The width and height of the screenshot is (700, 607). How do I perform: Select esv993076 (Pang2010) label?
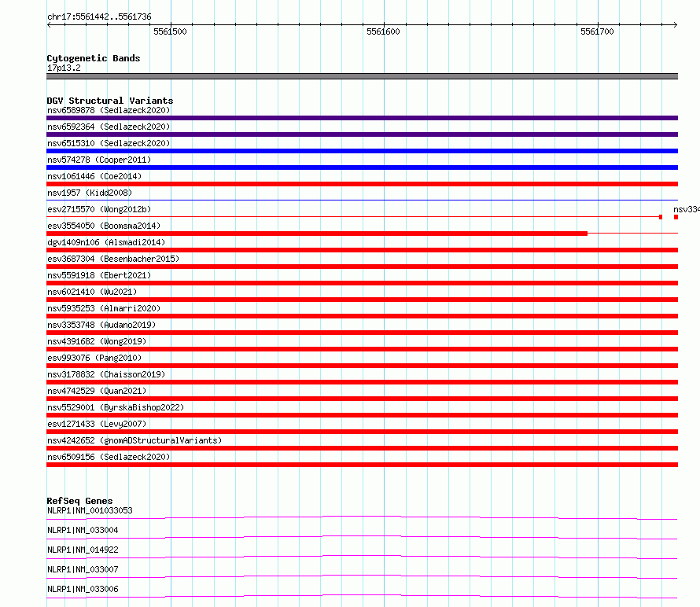tap(94, 358)
